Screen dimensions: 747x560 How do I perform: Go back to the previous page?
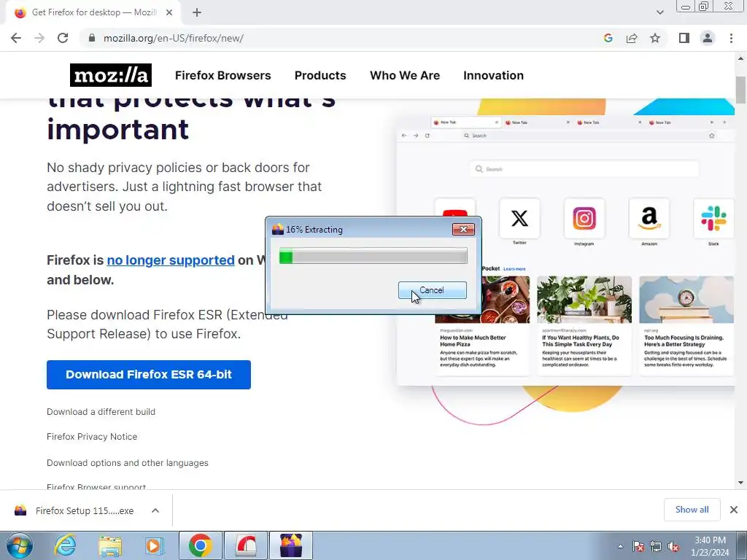(x=16, y=38)
